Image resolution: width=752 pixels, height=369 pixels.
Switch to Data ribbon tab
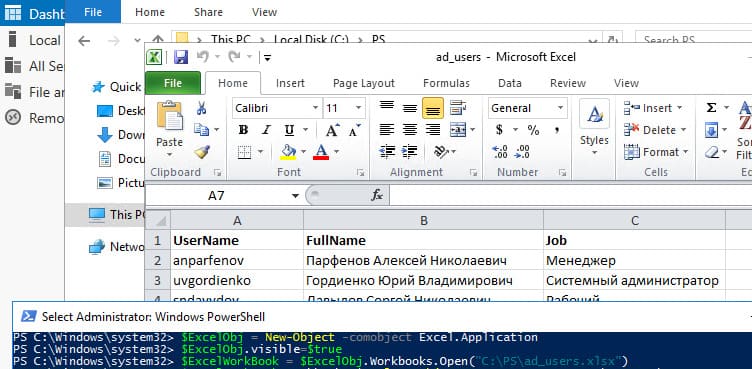click(x=509, y=83)
